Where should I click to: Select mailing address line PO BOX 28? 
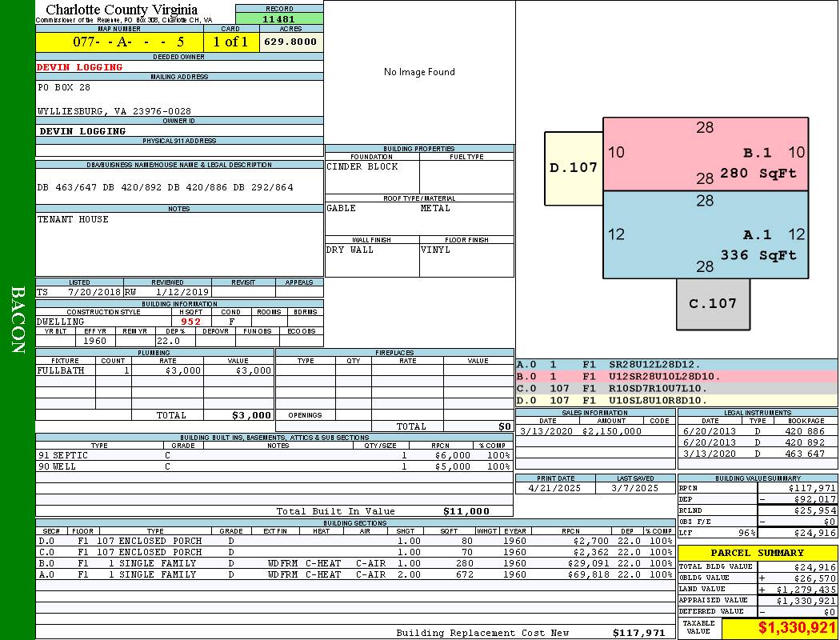(64, 87)
